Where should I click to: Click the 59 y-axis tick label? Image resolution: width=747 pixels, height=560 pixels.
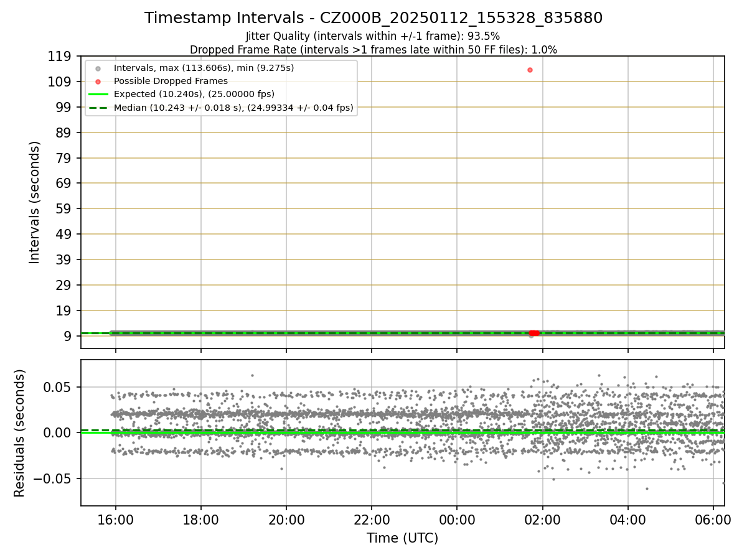click(65, 209)
